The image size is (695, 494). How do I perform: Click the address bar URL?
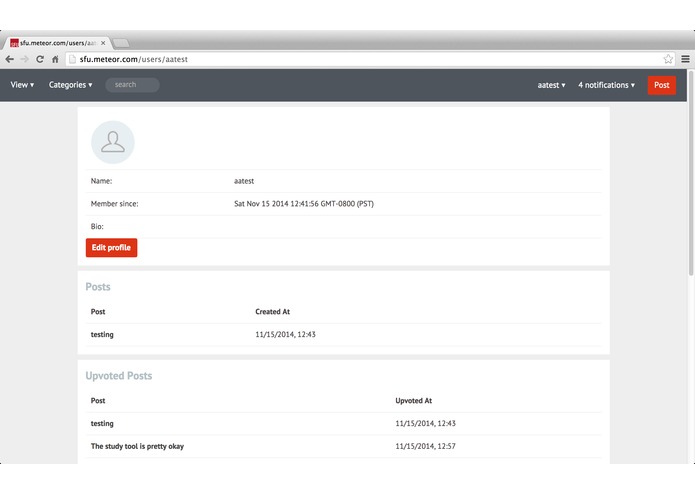(x=133, y=59)
